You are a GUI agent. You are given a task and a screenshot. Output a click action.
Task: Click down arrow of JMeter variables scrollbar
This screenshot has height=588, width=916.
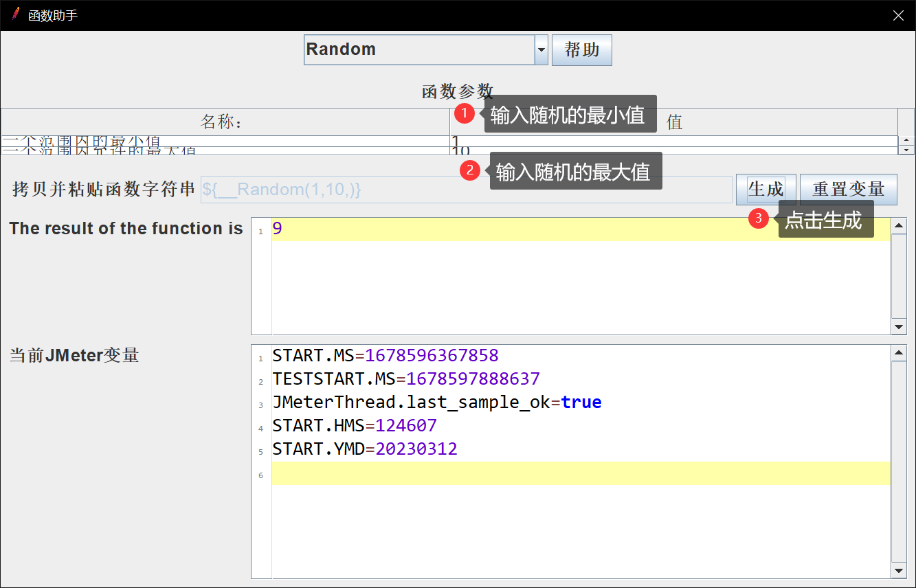pos(898,571)
